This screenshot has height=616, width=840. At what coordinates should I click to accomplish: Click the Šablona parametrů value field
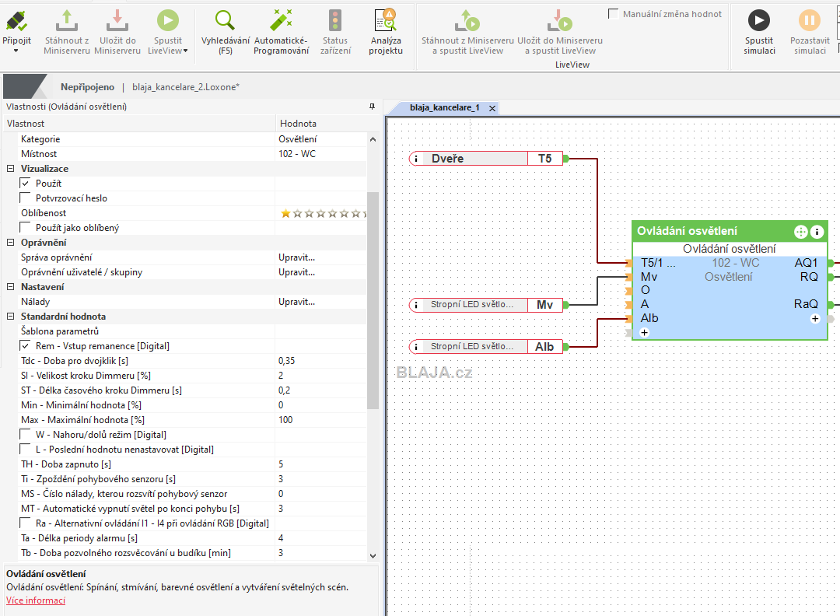[x=321, y=331]
